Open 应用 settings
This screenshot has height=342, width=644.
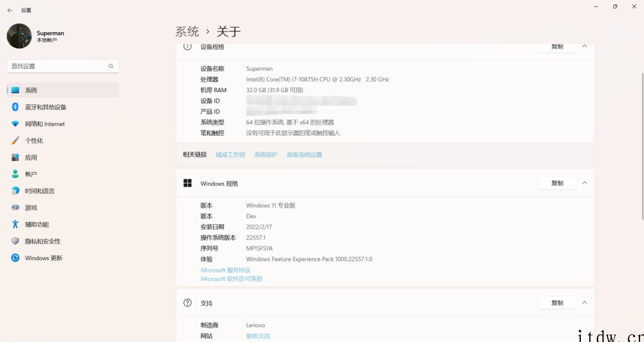click(63, 157)
